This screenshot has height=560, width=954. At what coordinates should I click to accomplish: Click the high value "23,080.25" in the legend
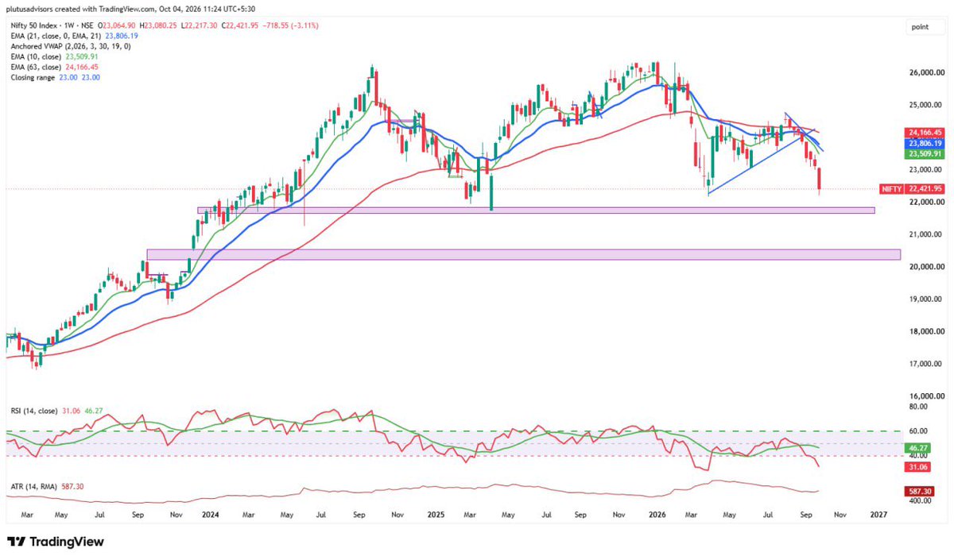pos(159,25)
